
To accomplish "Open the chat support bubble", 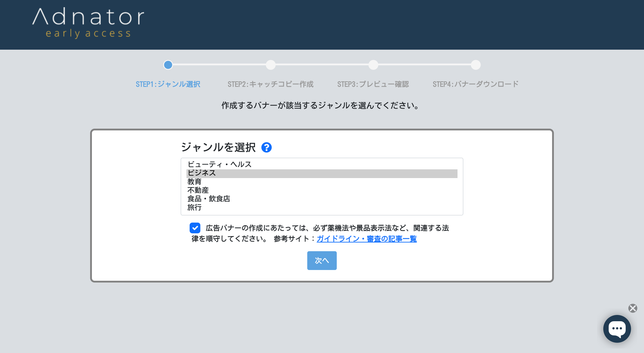I will (x=617, y=329).
